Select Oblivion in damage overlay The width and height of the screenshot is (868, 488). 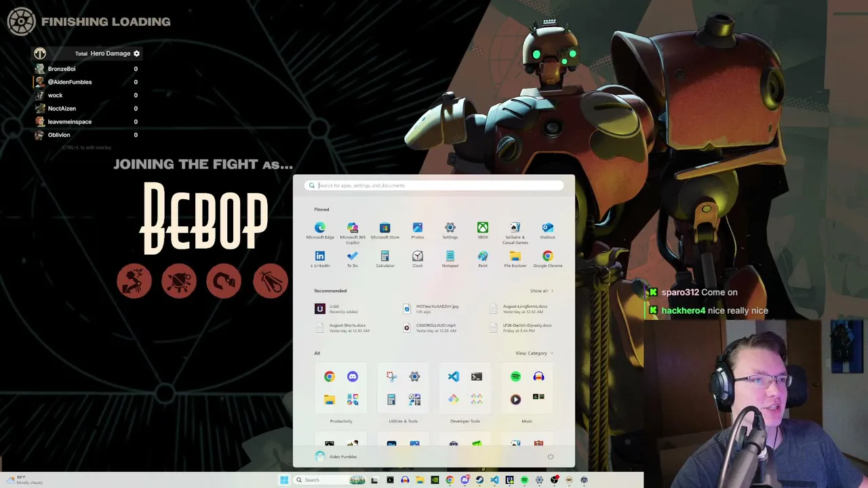coord(87,135)
